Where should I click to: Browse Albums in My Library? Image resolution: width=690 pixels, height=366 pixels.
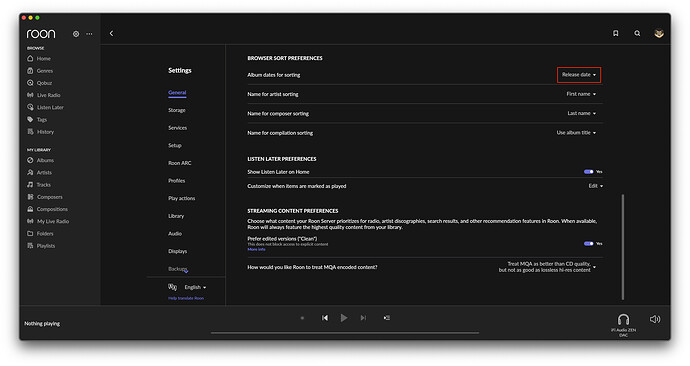click(x=40, y=161)
